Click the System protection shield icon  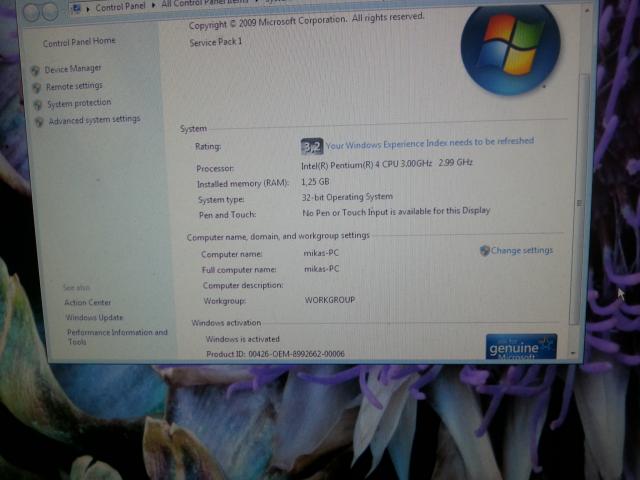[x=38, y=105]
